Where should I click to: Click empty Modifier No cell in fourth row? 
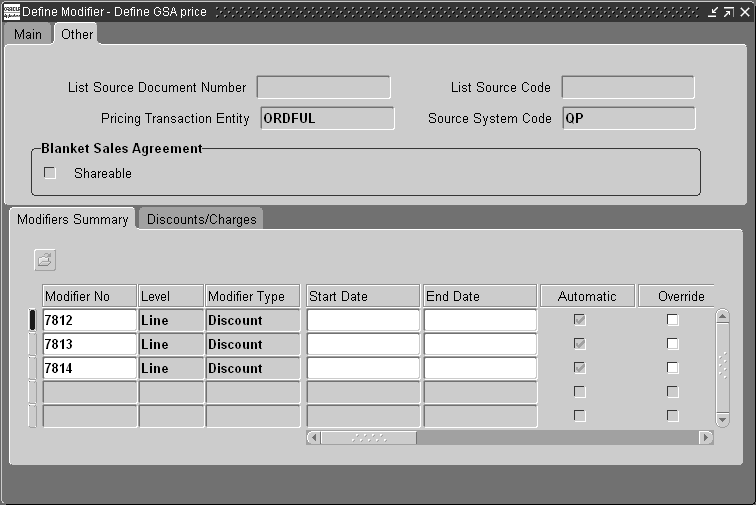pos(90,393)
